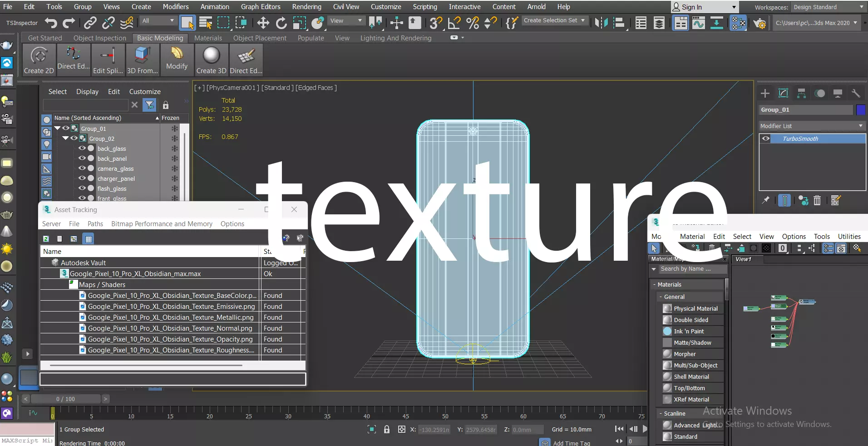
Task: Open Render Setup teapot icon
Action: (759, 23)
